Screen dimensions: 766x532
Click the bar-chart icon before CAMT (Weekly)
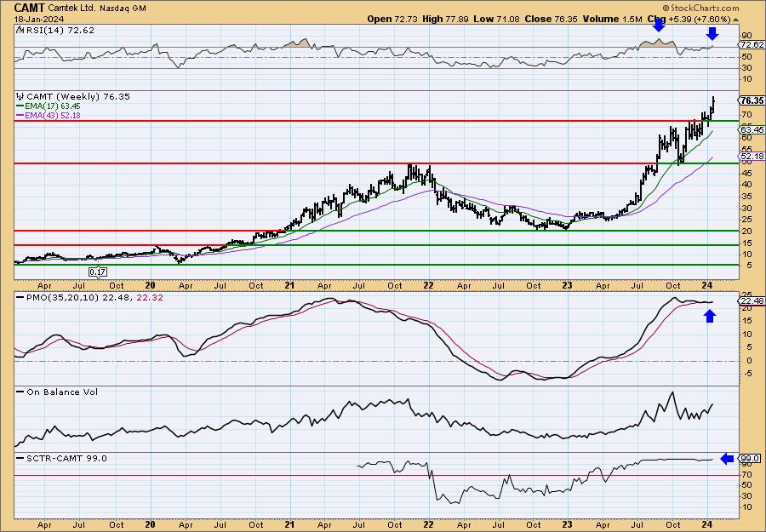pyautogui.click(x=20, y=97)
